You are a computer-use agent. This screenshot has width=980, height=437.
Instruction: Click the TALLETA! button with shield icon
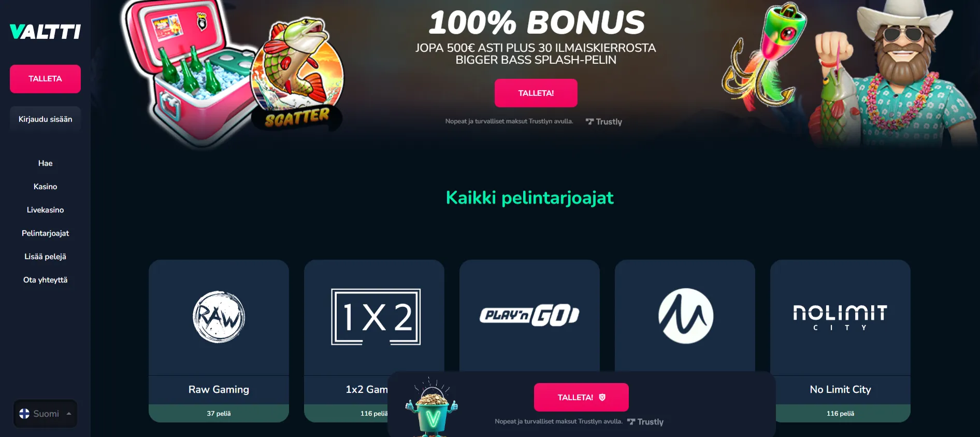pos(581,397)
